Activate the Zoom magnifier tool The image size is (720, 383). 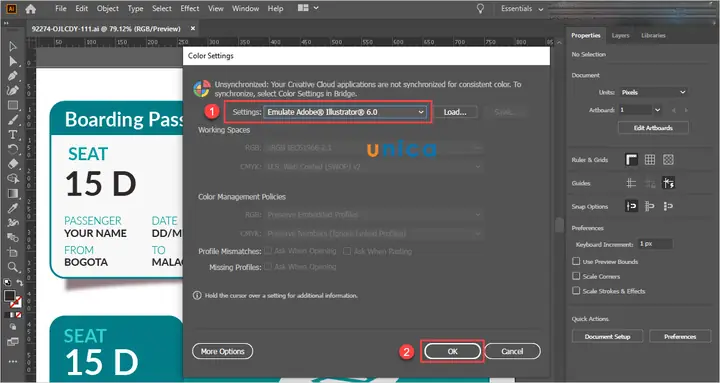click(x=13, y=267)
